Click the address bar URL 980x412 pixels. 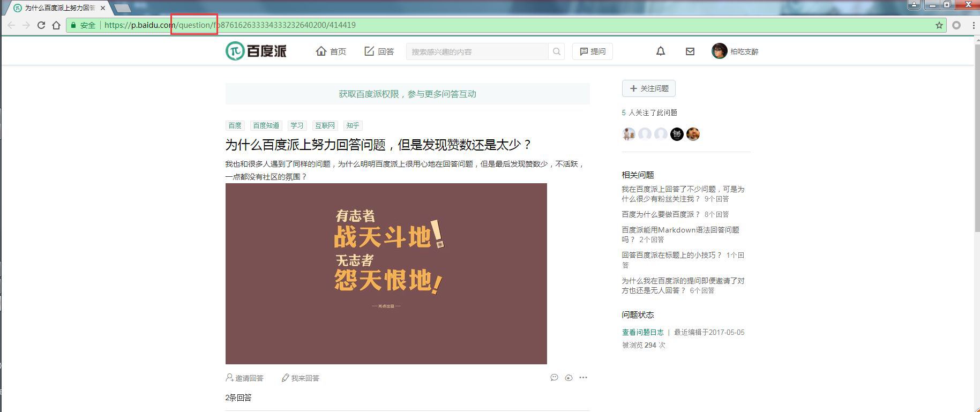click(230, 25)
